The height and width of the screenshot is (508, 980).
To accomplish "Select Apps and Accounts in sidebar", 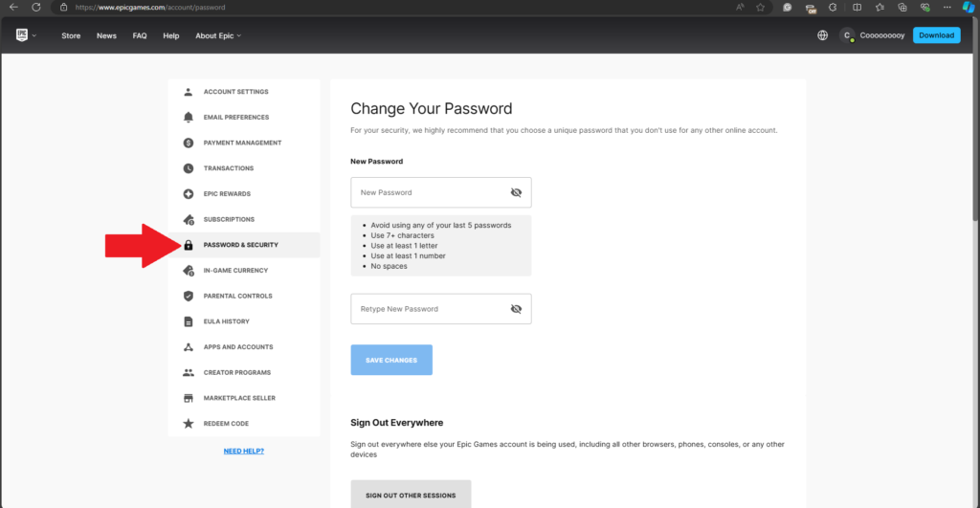I will click(x=237, y=346).
